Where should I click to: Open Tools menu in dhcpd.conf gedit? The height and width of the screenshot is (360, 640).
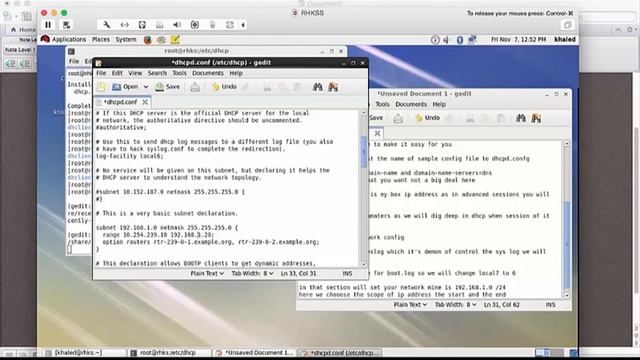[x=179, y=73]
